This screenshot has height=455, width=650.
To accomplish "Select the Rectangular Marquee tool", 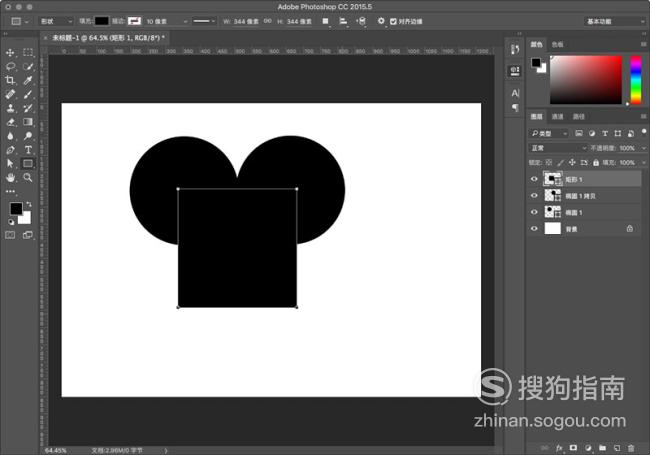I will pos(28,53).
